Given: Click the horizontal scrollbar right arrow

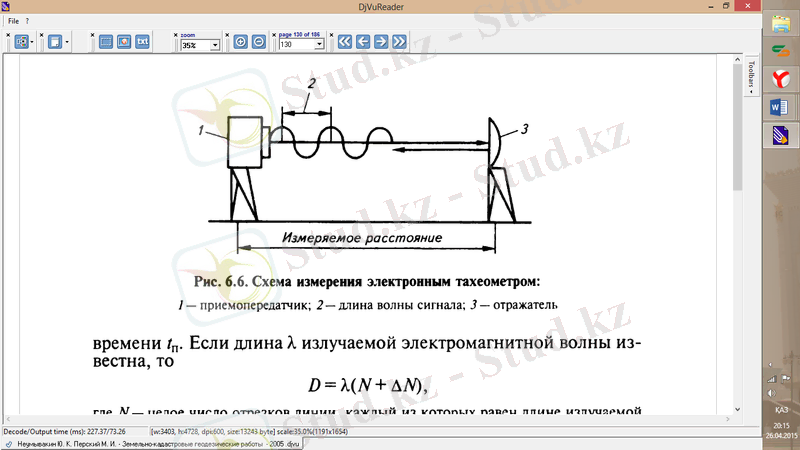Looking at the screenshot, I should 728,419.
